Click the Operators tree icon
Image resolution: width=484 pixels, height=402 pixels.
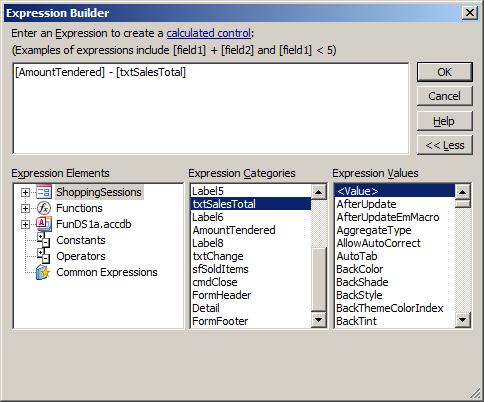point(44,256)
